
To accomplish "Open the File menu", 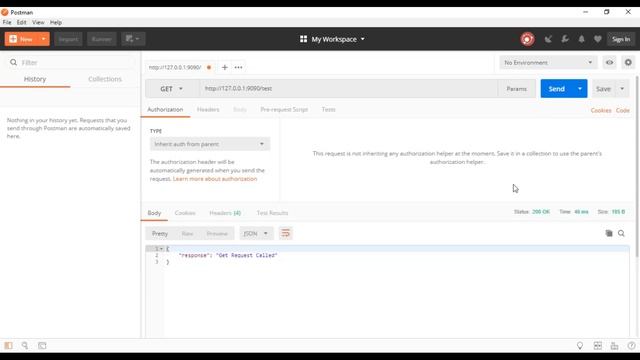I will [x=7, y=22].
